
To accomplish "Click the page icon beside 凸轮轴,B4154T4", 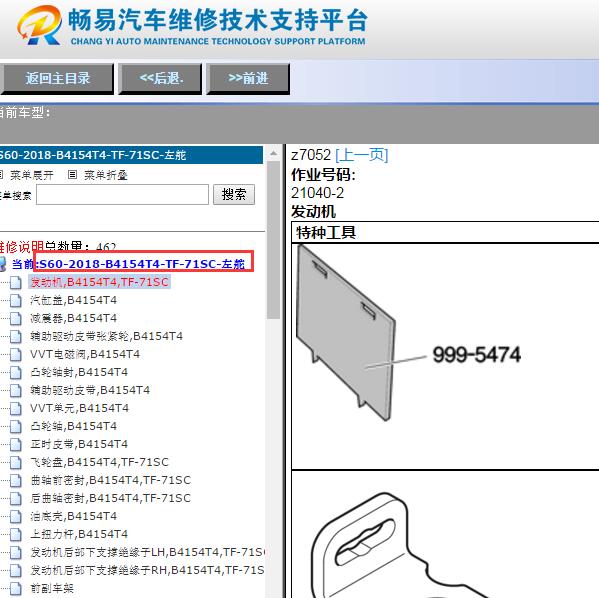I will coord(16,426).
